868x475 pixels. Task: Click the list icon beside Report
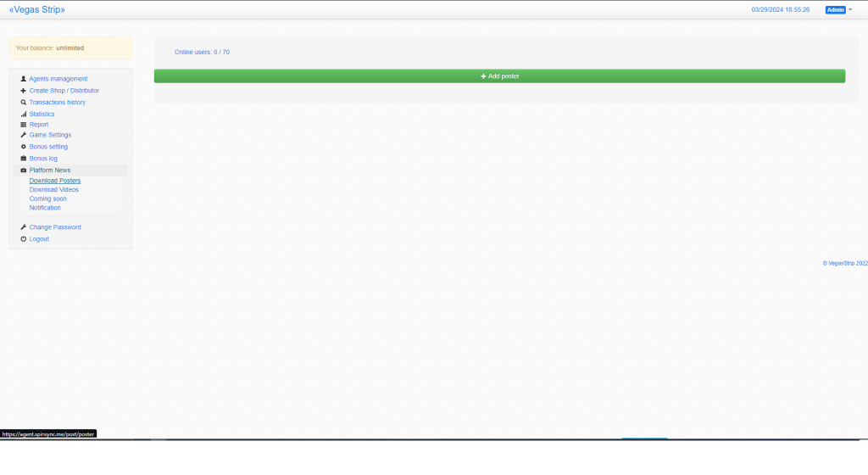pos(23,125)
